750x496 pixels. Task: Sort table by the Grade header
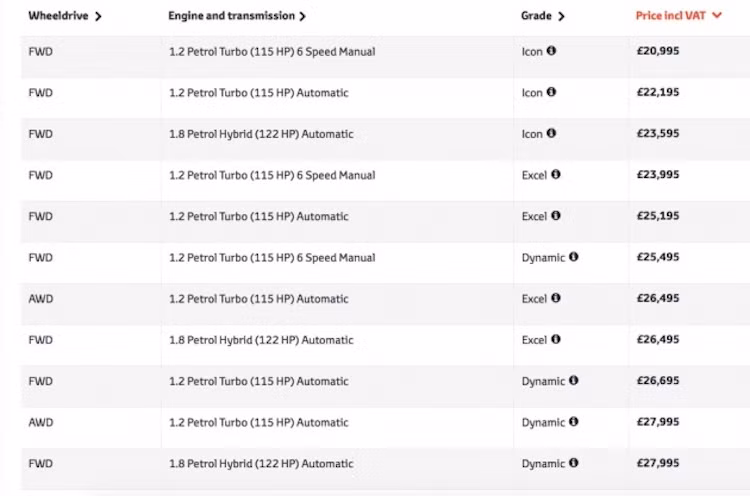pos(543,16)
